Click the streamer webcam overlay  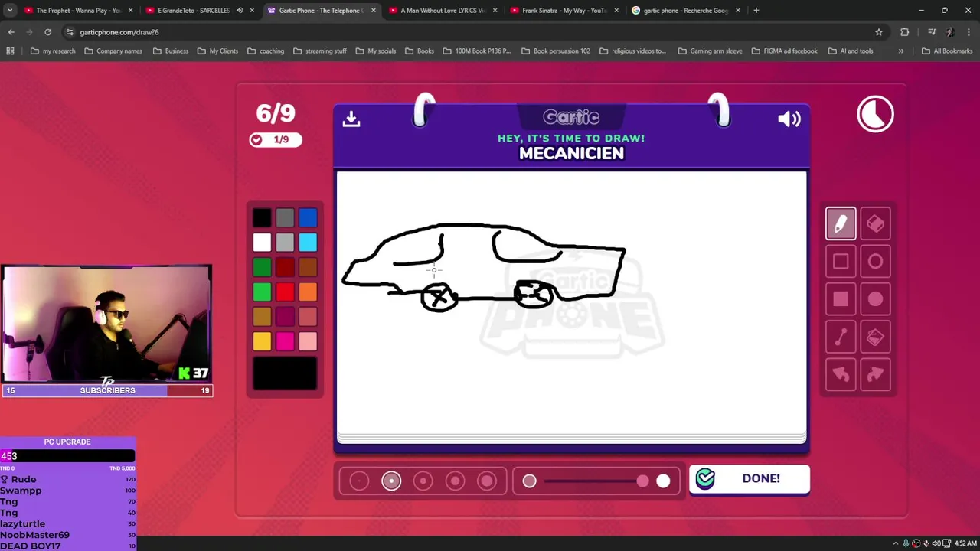(106, 324)
